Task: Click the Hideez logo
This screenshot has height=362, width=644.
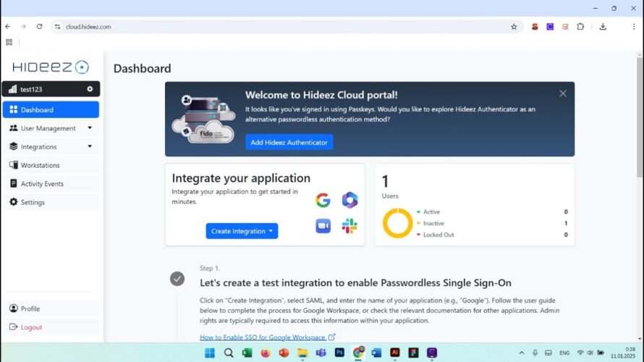Action: click(x=51, y=67)
